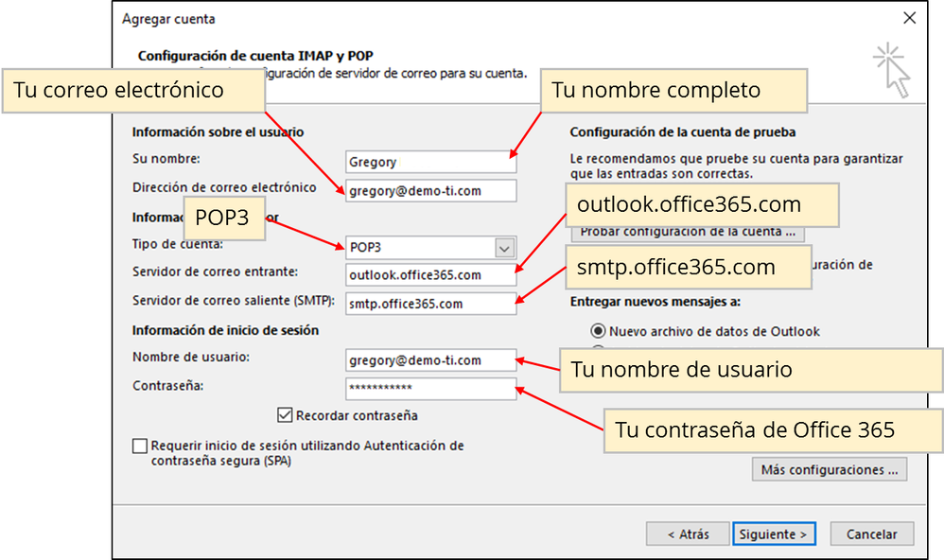Click the wizard cursor icon in header
944x560 pixels.
point(890,70)
